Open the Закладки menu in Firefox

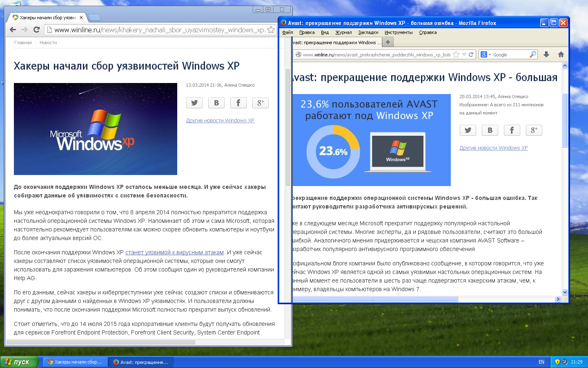(368, 32)
